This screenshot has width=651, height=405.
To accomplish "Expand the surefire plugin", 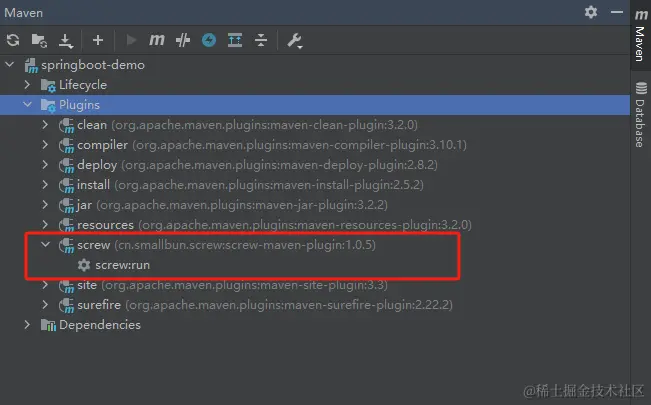I will click(45, 304).
